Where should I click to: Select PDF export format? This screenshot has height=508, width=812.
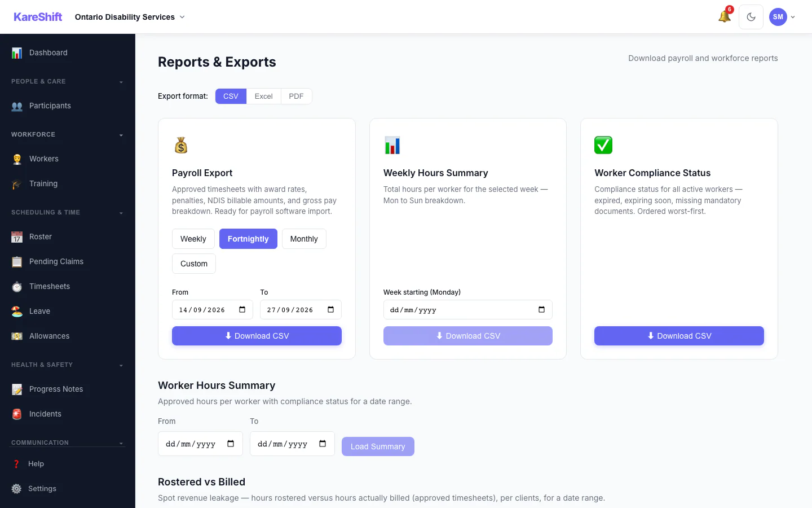296,96
